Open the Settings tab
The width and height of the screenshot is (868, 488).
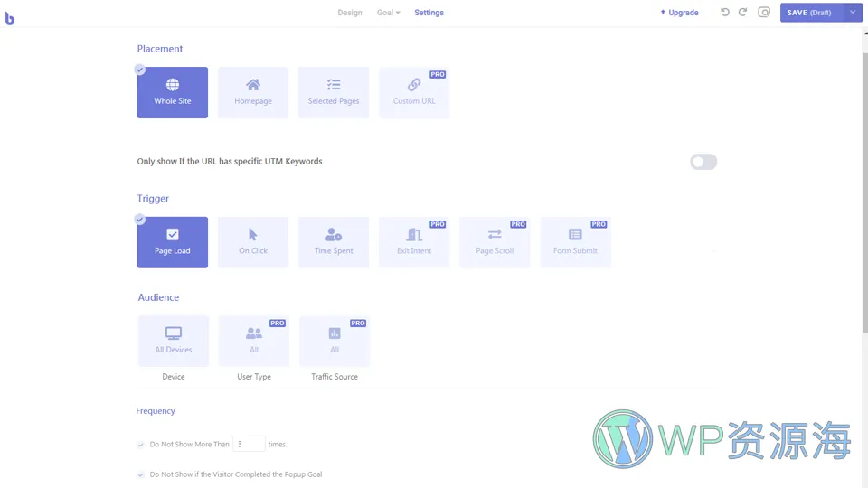pyautogui.click(x=429, y=13)
